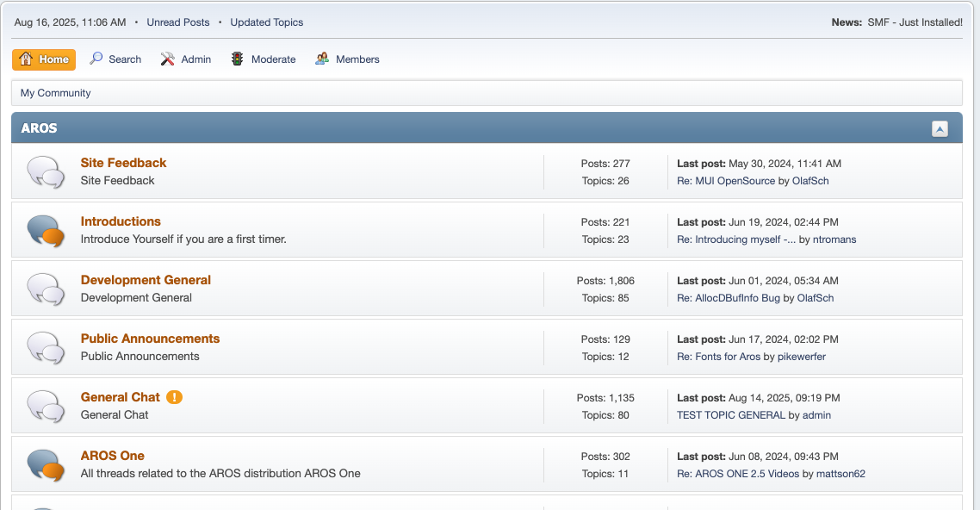980x510 pixels.
Task: Click the Site Feedback board speech bubble icon
Action: click(x=46, y=171)
